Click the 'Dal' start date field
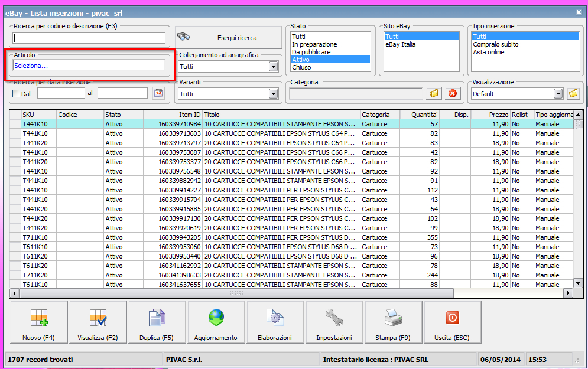 (x=61, y=93)
